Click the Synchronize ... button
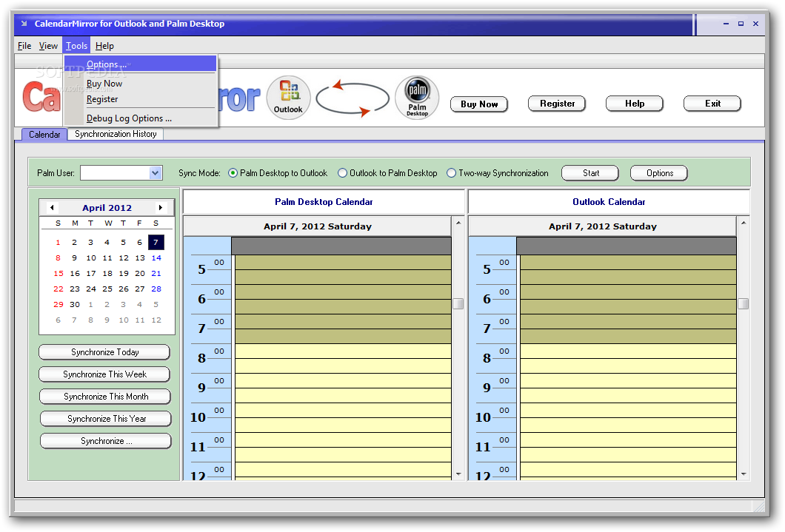Screen dimensions: 785x532 [106, 441]
